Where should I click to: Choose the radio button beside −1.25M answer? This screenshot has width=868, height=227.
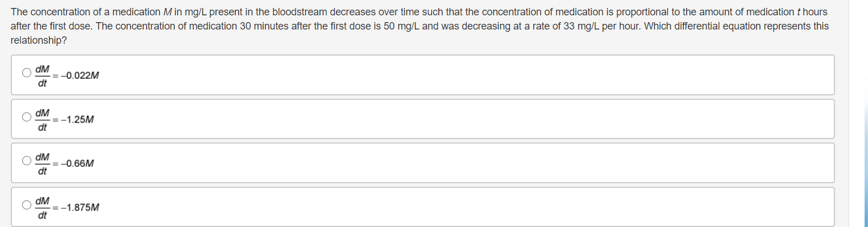[x=27, y=117]
